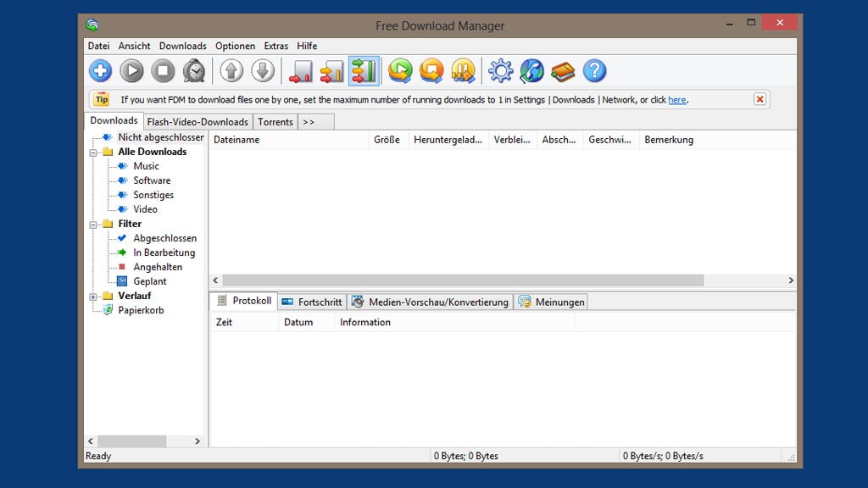This screenshot has height=488, width=868.
Task: Switch to the Fortschritt tab
Action: coord(312,302)
